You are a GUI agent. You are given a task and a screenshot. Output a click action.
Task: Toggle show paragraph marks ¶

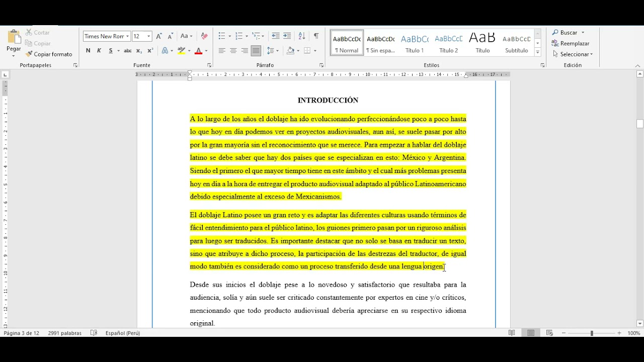(316, 36)
